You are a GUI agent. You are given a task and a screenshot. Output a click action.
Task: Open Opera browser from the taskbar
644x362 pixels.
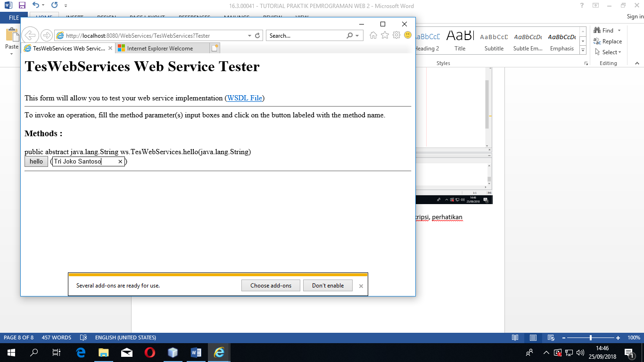pos(150,353)
